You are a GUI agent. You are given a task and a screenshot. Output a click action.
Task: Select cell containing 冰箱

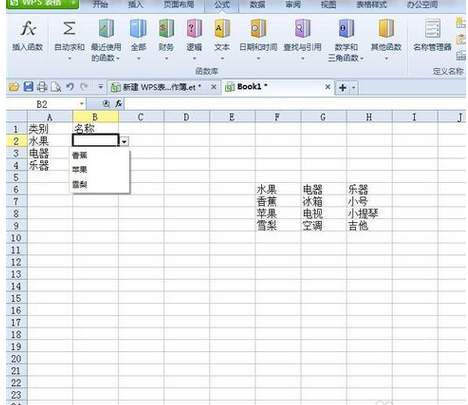click(x=324, y=202)
